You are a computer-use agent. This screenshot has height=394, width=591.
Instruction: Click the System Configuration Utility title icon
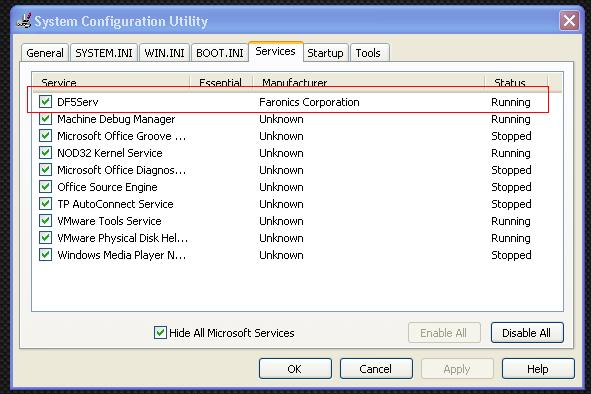pyautogui.click(x=24, y=21)
